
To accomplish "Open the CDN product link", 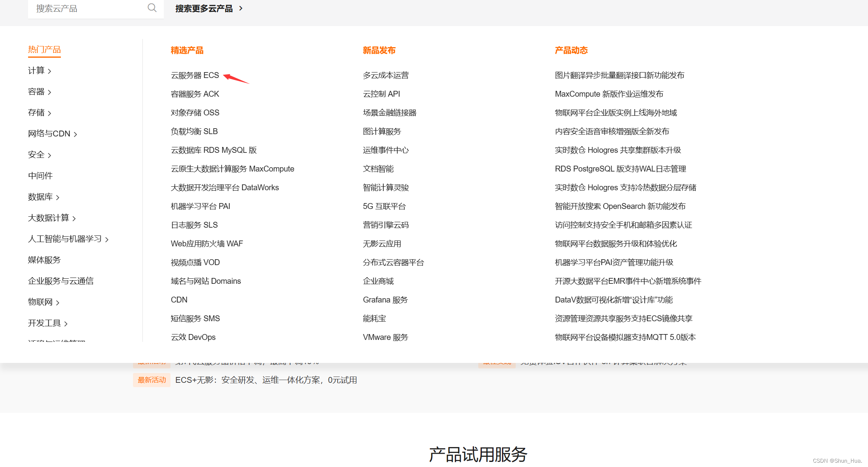I will pyautogui.click(x=179, y=300).
